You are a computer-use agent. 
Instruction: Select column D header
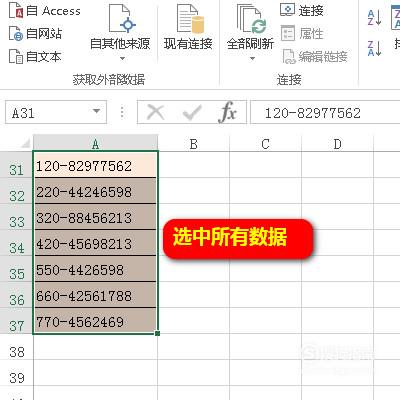(338, 144)
